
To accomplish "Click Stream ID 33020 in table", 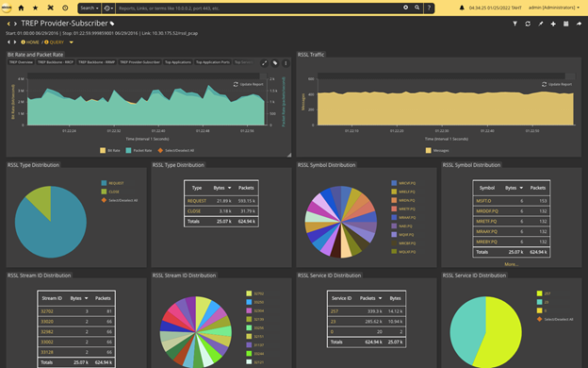I will point(47,322).
